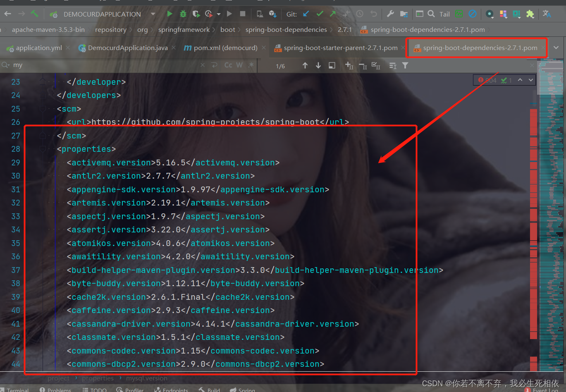Click springframework breadcrumb in navigation bar

click(x=184, y=30)
